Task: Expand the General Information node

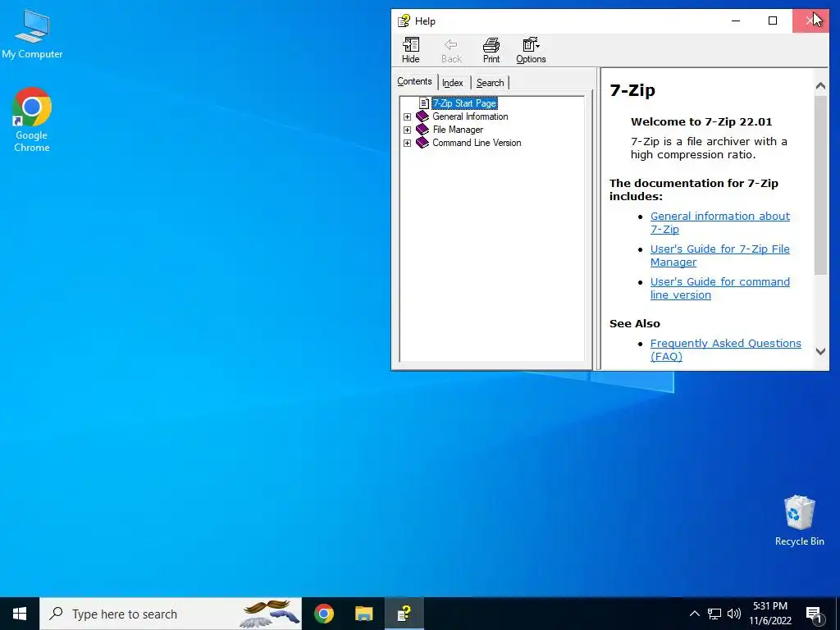Action: point(407,116)
